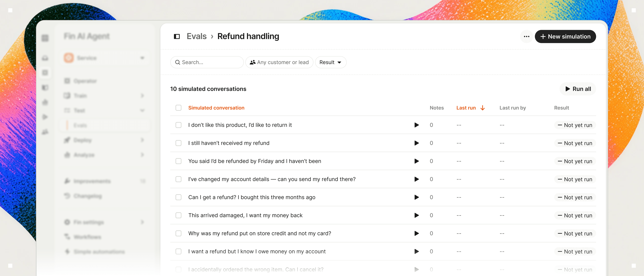This screenshot has width=644, height=276.
Task: Check the box for 'I don't like this product' row
Action: 178,125
